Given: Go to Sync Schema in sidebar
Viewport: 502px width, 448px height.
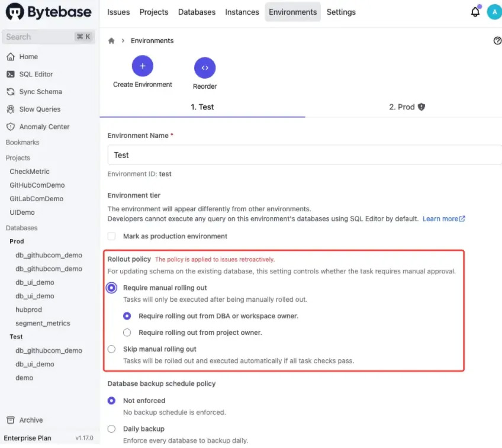Looking at the screenshot, I should click(x=40, y=92).
